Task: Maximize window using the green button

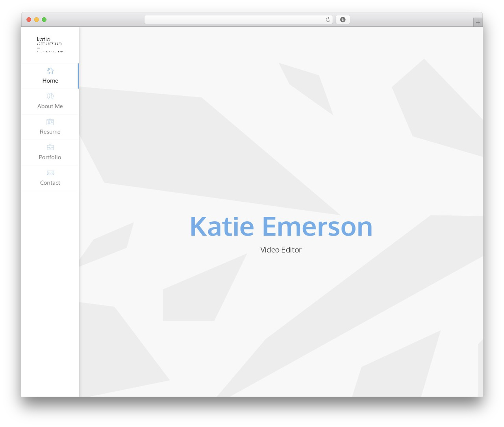Action: [44, 20]
